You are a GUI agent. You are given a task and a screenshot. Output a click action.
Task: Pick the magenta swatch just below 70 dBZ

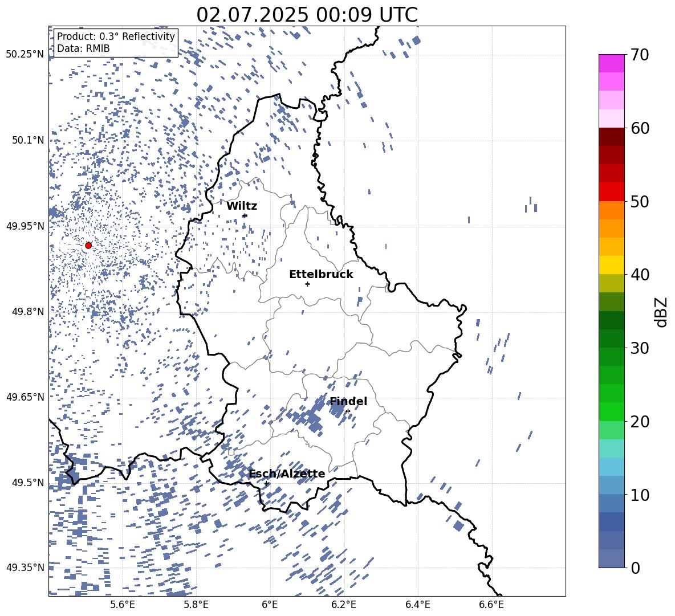tap(611, 63)
